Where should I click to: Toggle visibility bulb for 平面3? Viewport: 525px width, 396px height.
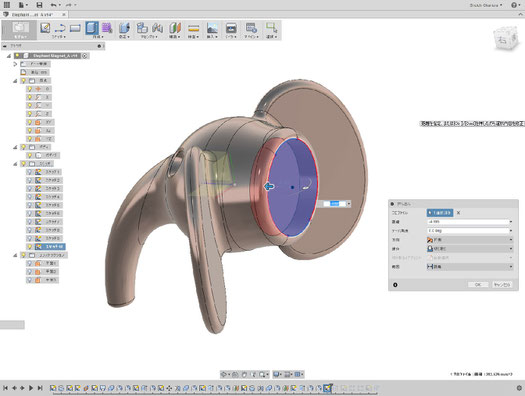click(x=30, y=280)
